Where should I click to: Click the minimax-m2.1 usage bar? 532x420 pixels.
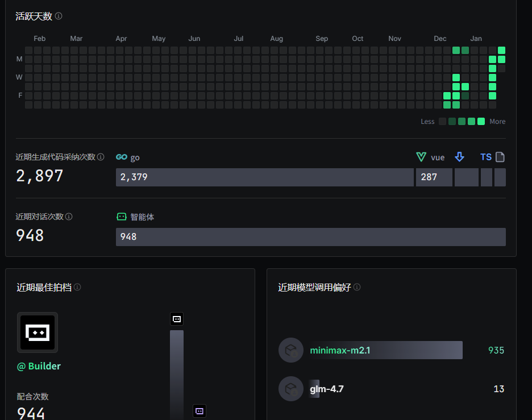386,350
